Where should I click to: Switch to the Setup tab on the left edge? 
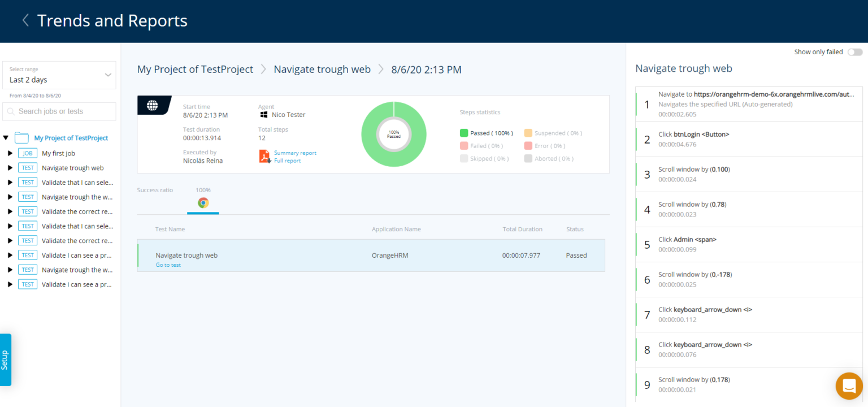pos(6,360)
